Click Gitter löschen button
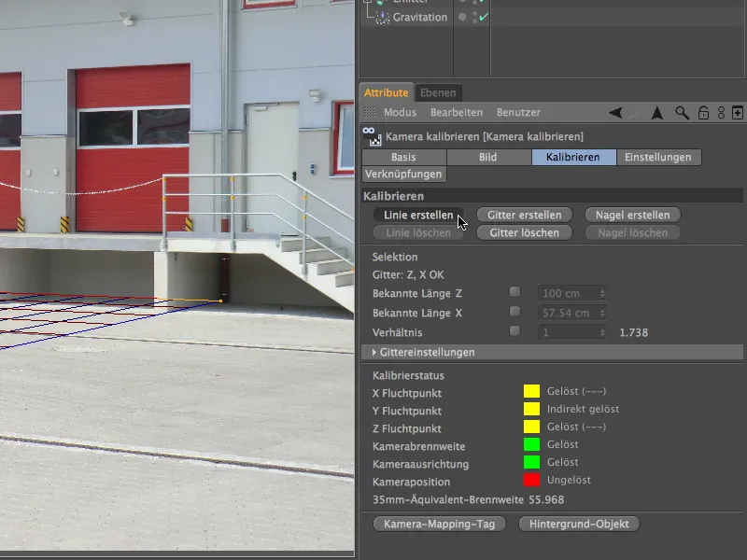The image size is (747, 560). pyautogui.click(x=525, y=232)
